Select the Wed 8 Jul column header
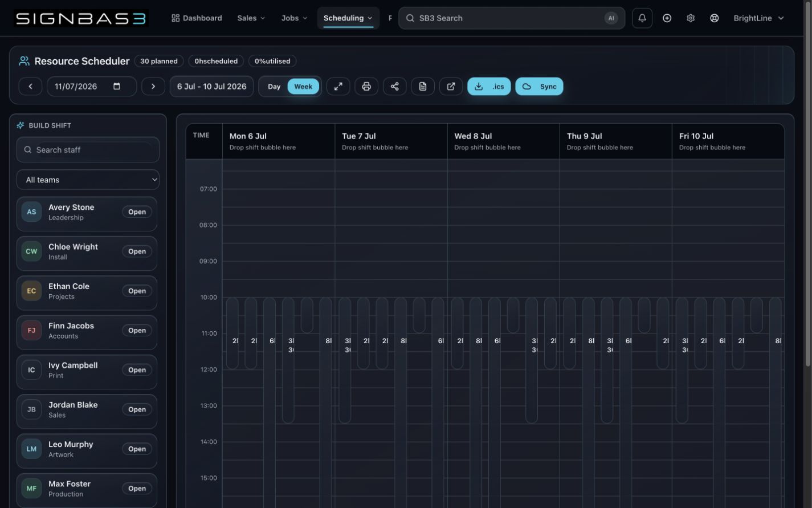 [x=503, y=141]
